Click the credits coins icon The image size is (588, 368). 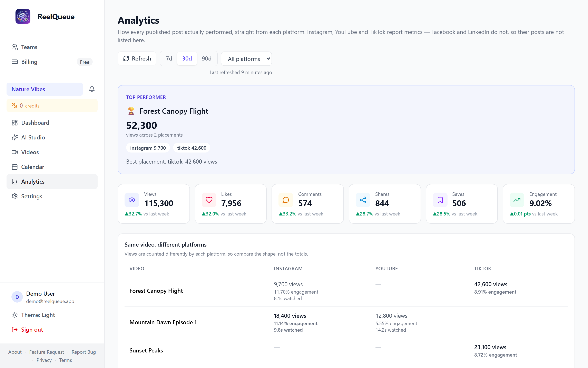tap(14, 105)
